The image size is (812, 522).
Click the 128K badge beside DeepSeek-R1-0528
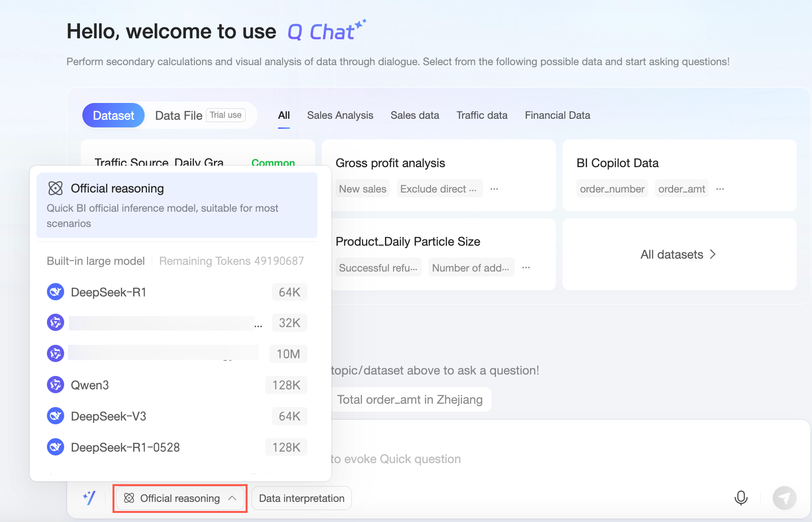click(x=286, y=447)
